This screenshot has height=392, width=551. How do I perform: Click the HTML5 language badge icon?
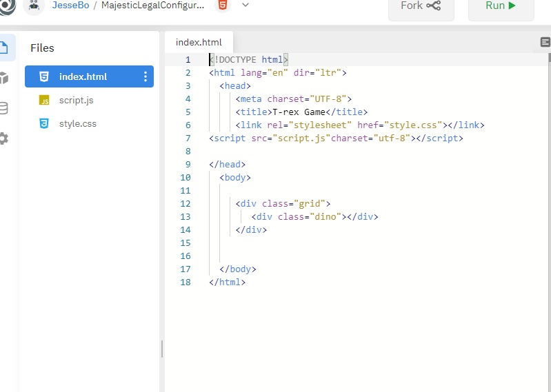pyautogui.click(x=223, y=5)
